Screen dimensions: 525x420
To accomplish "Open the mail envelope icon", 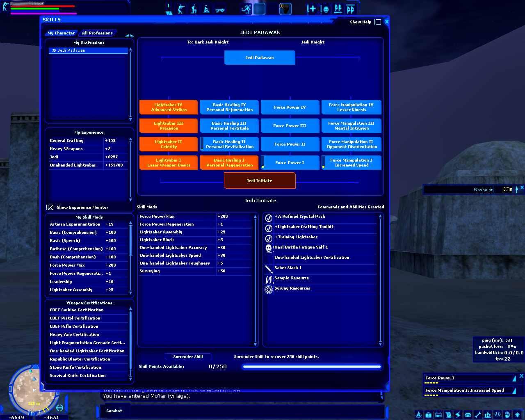I will 468,415.
